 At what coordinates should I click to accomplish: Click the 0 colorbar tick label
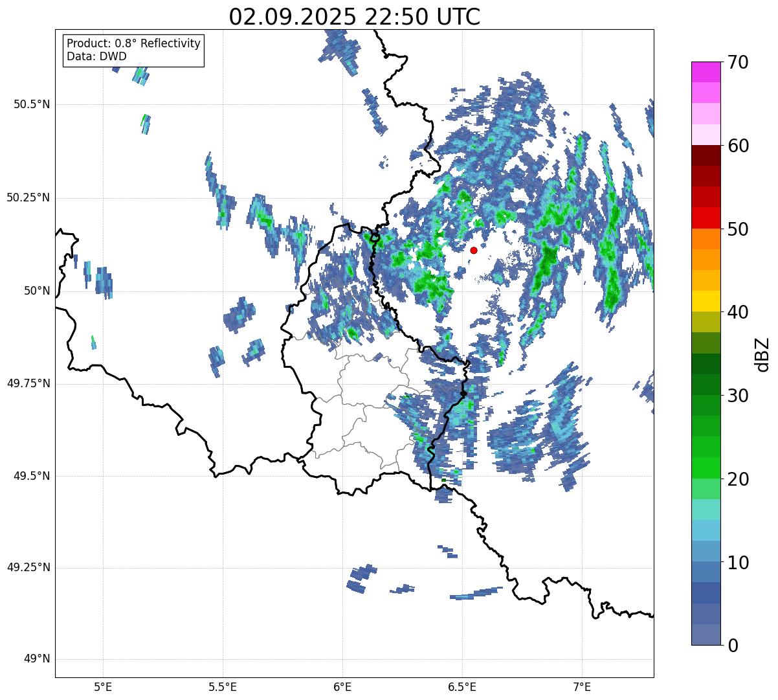(732, 646)
